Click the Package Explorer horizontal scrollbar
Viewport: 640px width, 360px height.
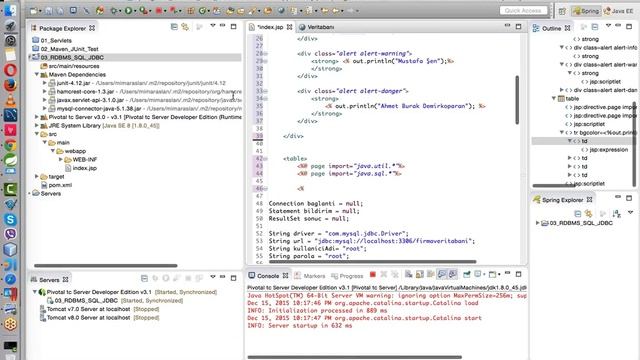[x=106, y=265]
